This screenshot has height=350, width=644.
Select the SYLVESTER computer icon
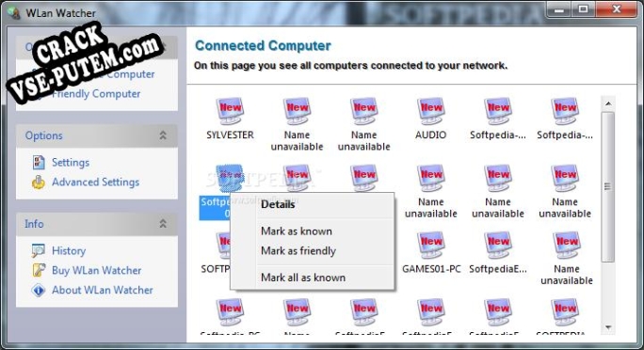(230, 111)
